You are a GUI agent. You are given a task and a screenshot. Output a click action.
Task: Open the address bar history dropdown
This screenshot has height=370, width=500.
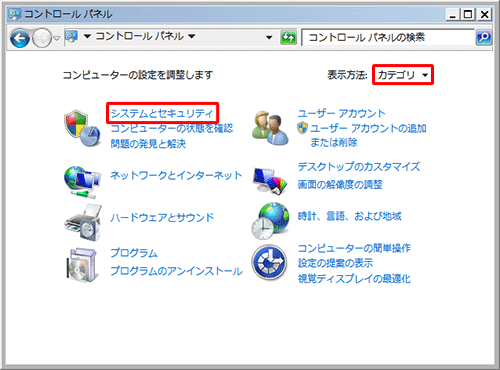tap(269, 38)
